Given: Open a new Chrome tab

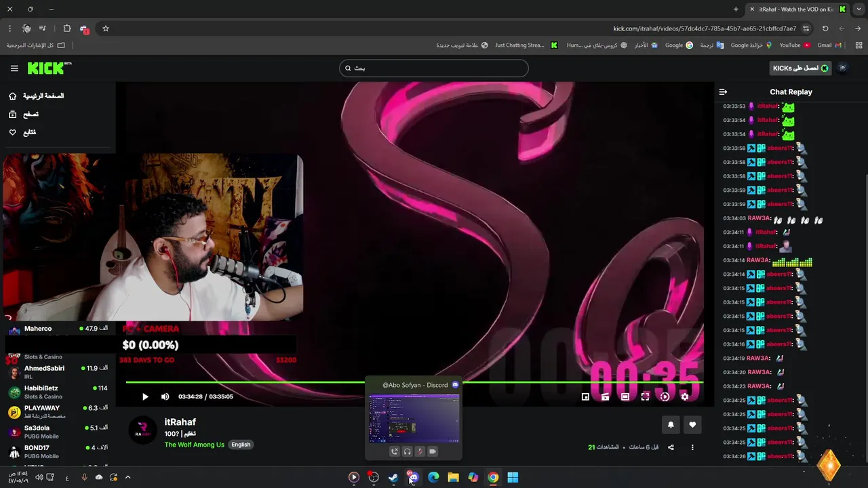Looking at the screenshot, I should coord(736,9).
